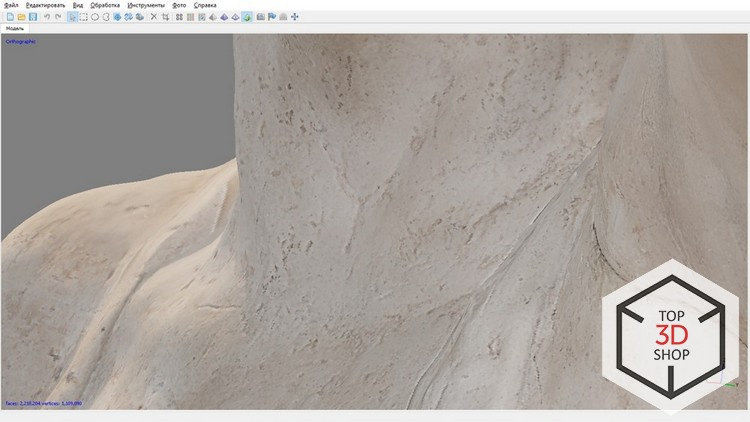Switch to the Модель tab

(15, 28)
